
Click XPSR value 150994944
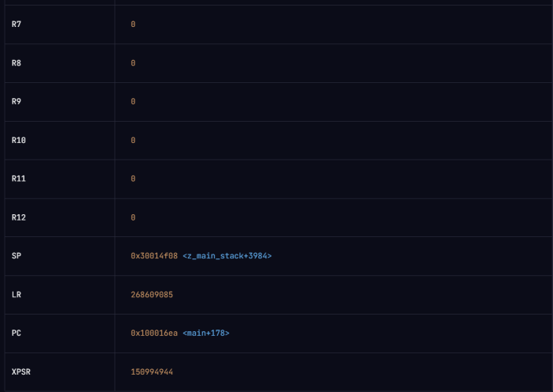click(x=152, y=372)
